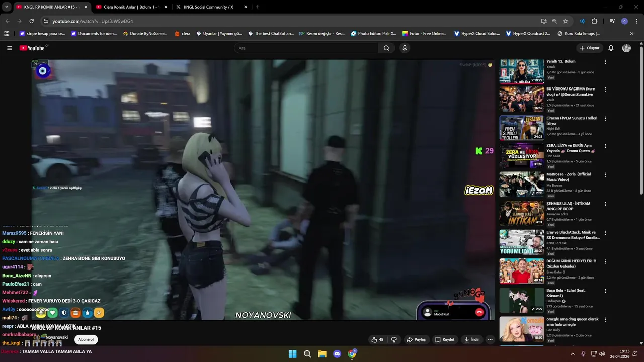644x362 pixels.
Task: Open options menu for ZERA, LİLYA video
Action: point(605,146)
